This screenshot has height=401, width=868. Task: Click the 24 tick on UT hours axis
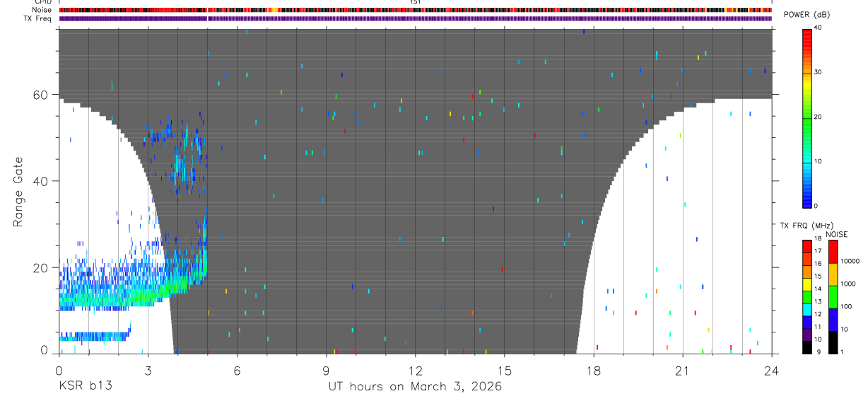[x=772, y=370]
